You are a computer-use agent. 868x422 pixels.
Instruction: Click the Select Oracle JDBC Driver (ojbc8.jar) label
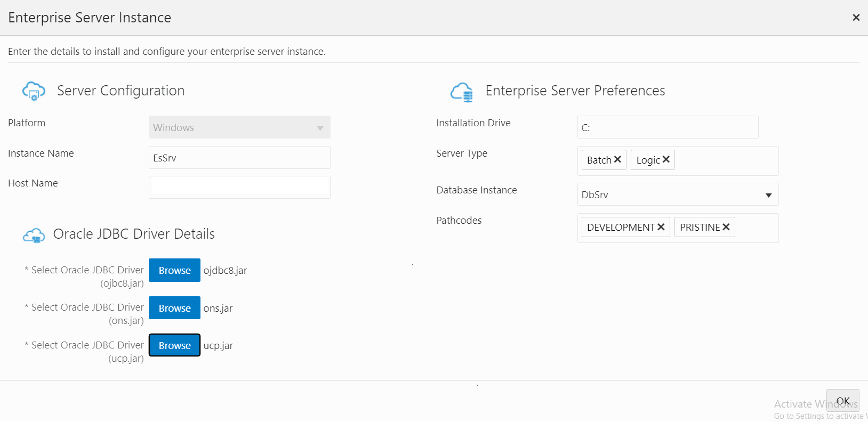pyautogui.click(x=84, y=277)
